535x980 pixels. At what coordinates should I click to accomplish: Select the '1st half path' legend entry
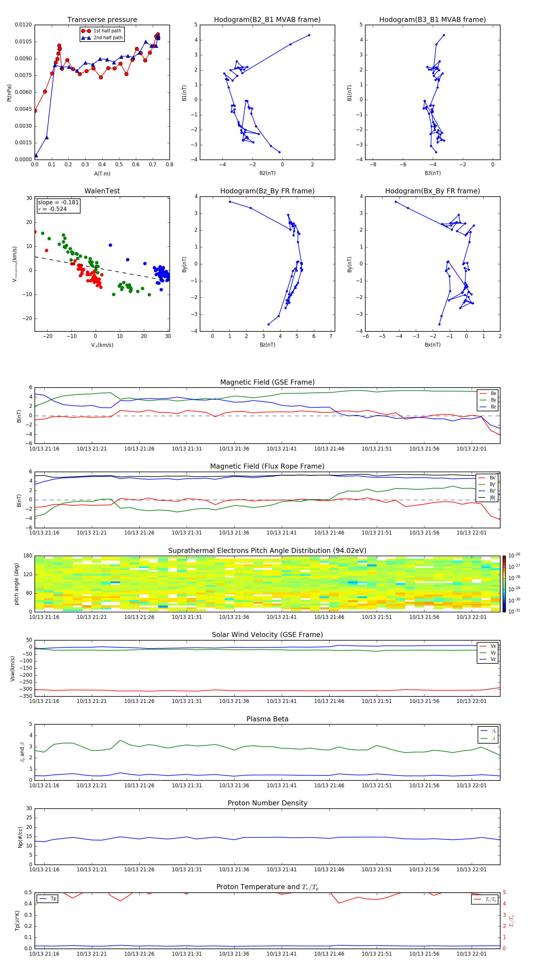pos(101,31)
